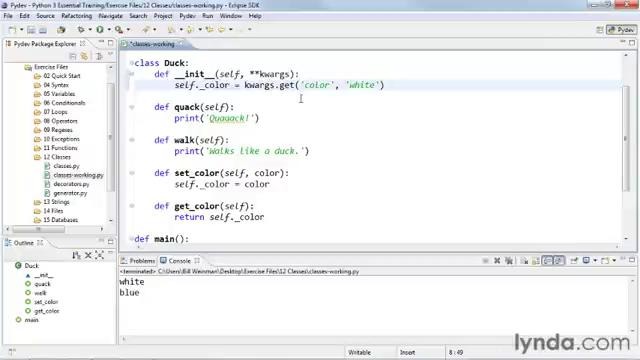Screen dimensions: 640x360
Task: Open the Package Explorer view menu
Action: (110, 54)
